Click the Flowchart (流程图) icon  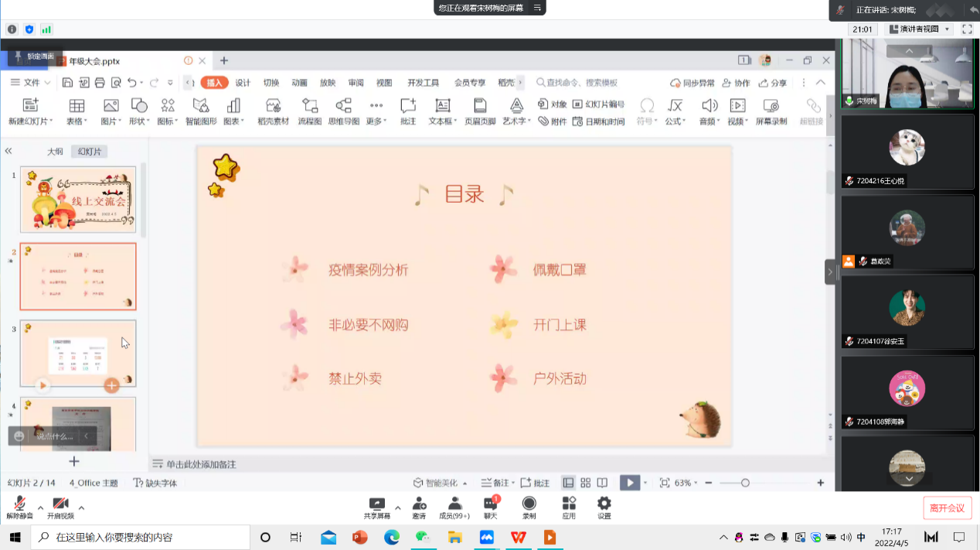click(x=310, y=106)
